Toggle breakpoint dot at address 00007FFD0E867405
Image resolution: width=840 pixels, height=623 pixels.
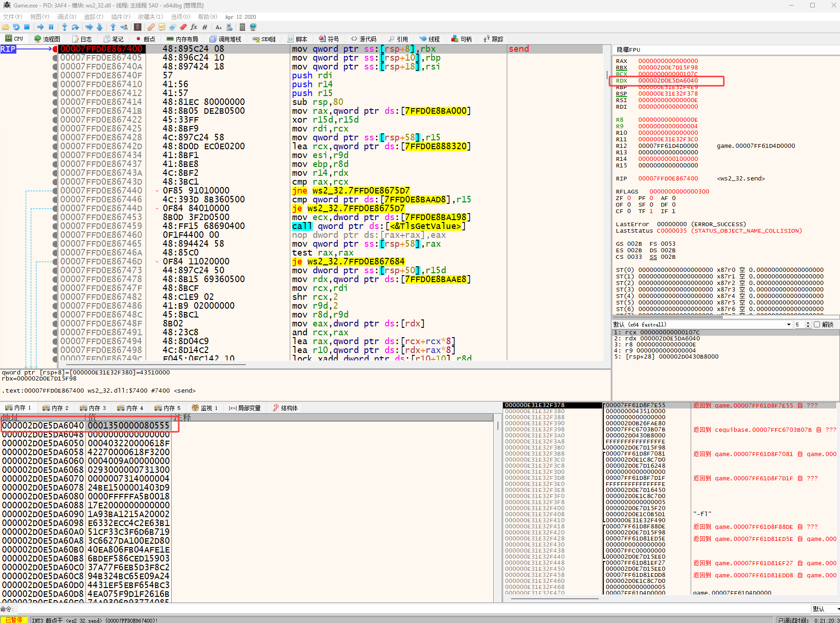coord(55,58)
